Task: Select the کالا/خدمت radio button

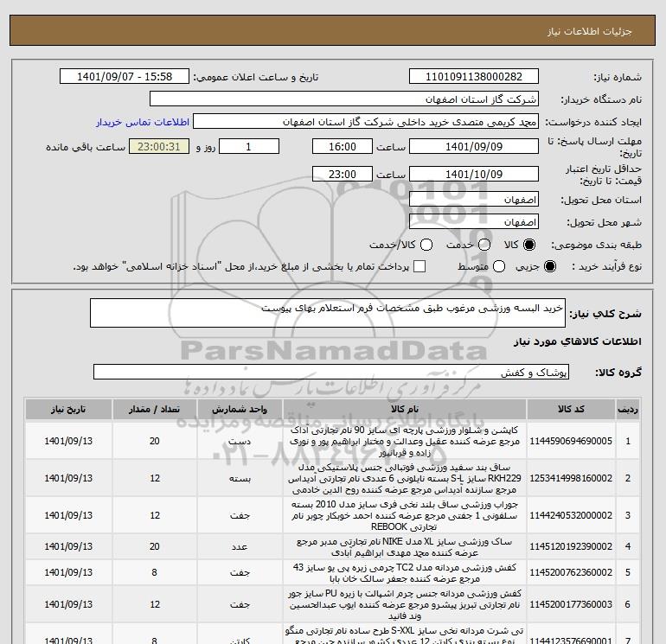Action: tap(426, 245)
